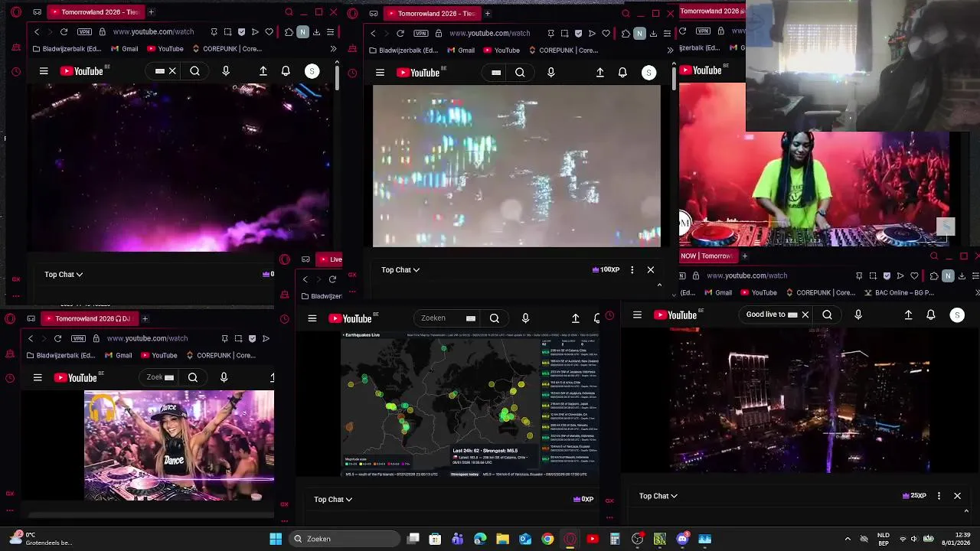Open Windows Start menu
The image size is (980, 551).
tap(276, 539)
